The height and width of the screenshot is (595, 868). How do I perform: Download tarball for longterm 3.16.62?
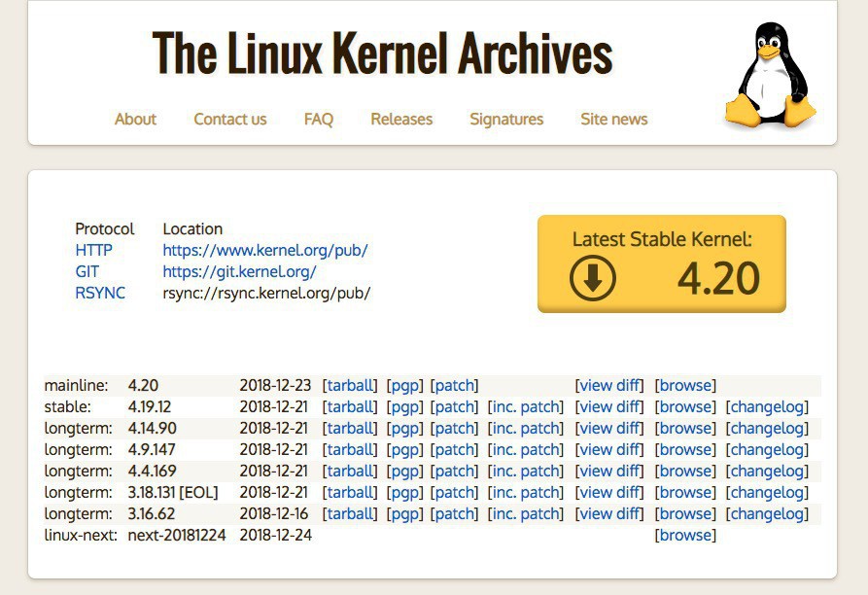(x=350, y=513)
